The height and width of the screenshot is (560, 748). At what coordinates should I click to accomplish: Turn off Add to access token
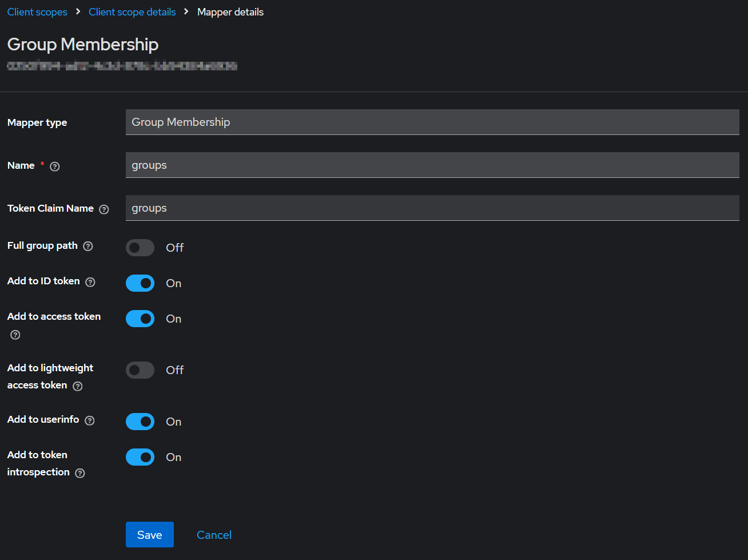click(140, 319)
